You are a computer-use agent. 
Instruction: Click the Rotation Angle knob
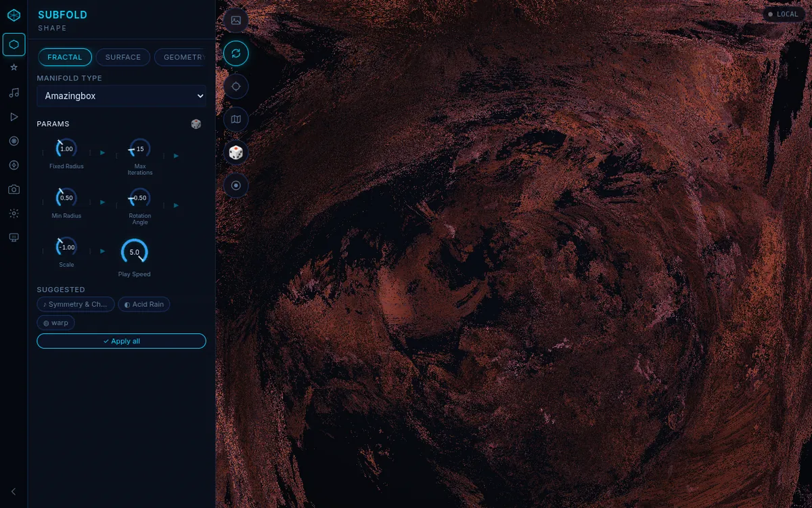point(140,198)
